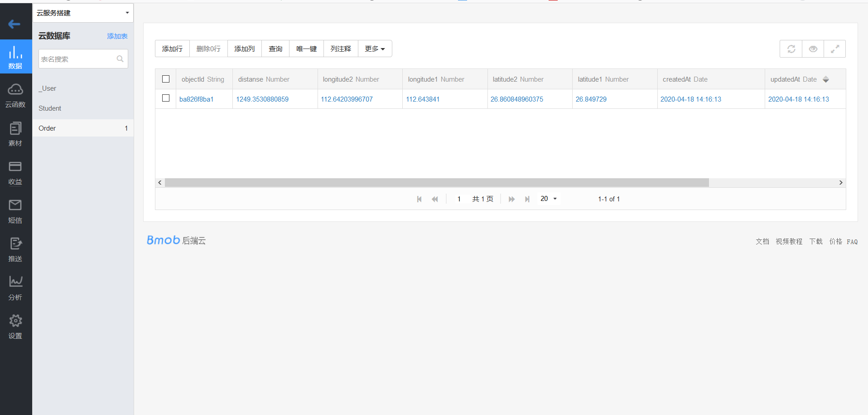Open the 设置 settings section
The height and width of the screenshot is (415, 868).
[x=15, y=327]
